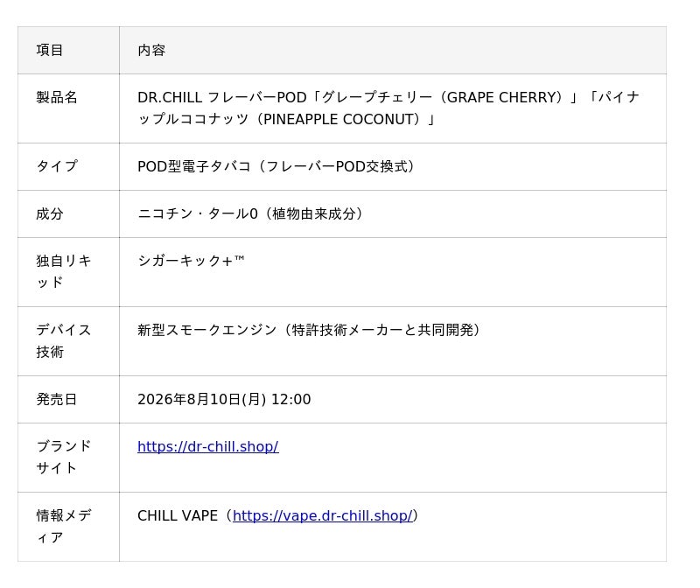The width and height of the screenshot is (700, 588).
Task: Select the デバイス技術 row label
Action: coord(64,340)
